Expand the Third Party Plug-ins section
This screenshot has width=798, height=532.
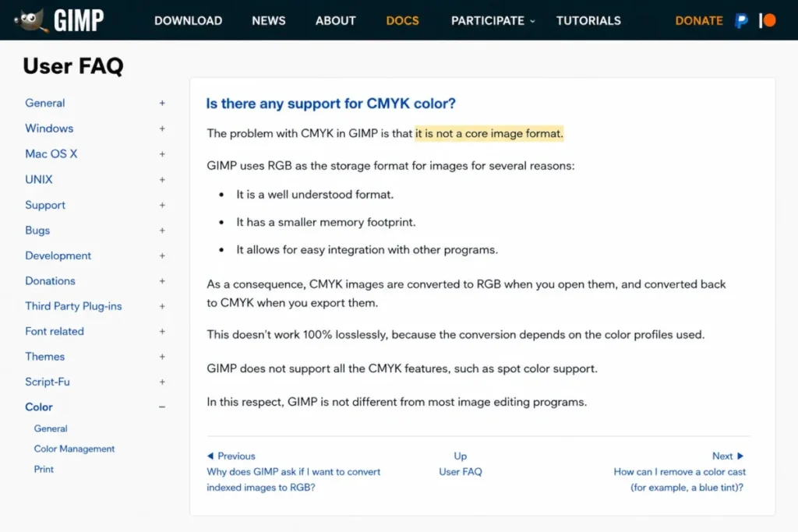(x=162, y=306)
